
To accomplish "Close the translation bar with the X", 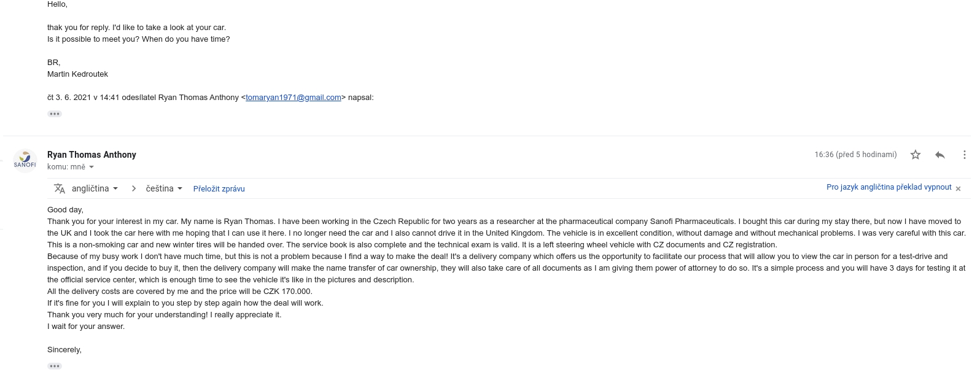I will coord(958,188).
